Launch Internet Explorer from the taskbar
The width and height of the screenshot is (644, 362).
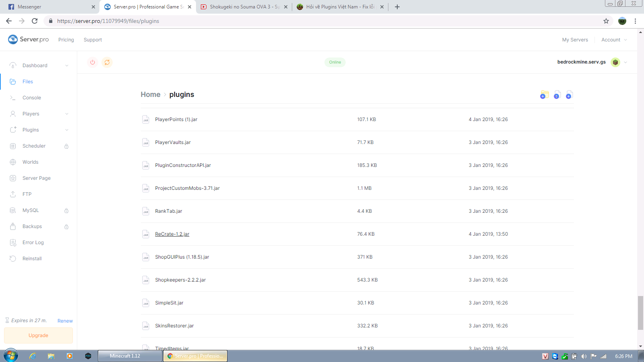pos(33,356)
